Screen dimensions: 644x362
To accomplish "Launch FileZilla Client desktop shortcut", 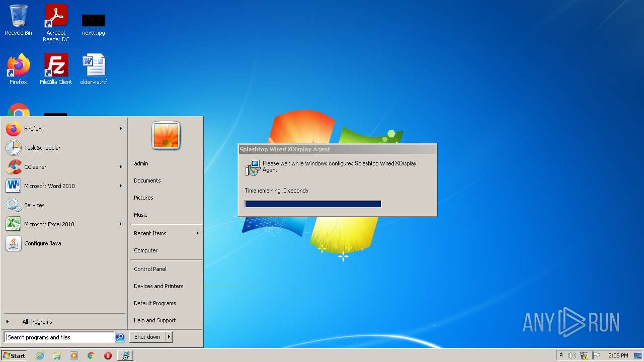I will coord(56,69).
